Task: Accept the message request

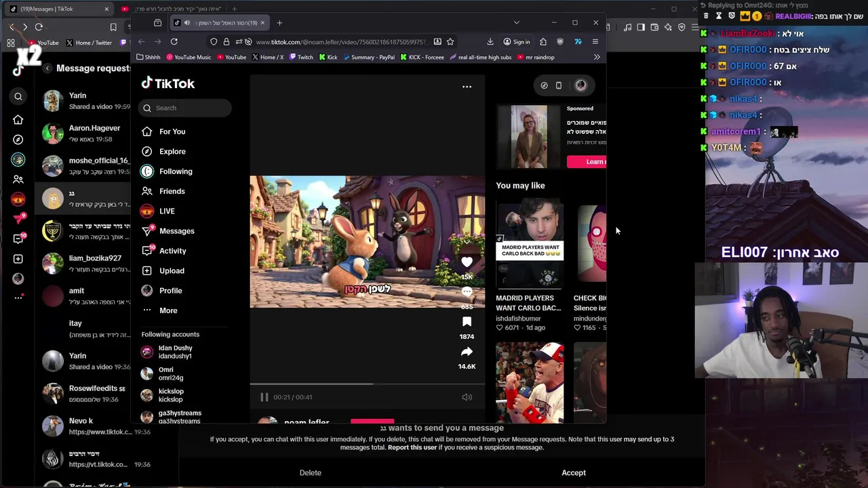Action: (574, 473)
